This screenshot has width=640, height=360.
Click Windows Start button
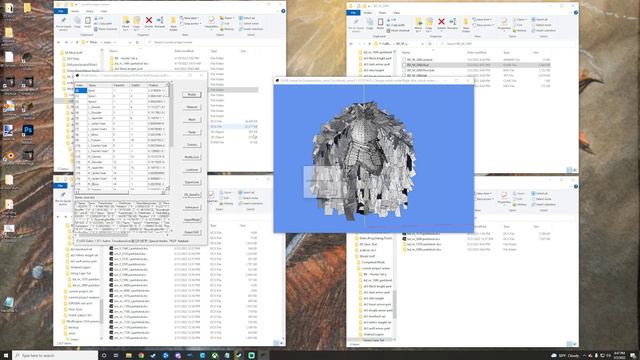6,356
